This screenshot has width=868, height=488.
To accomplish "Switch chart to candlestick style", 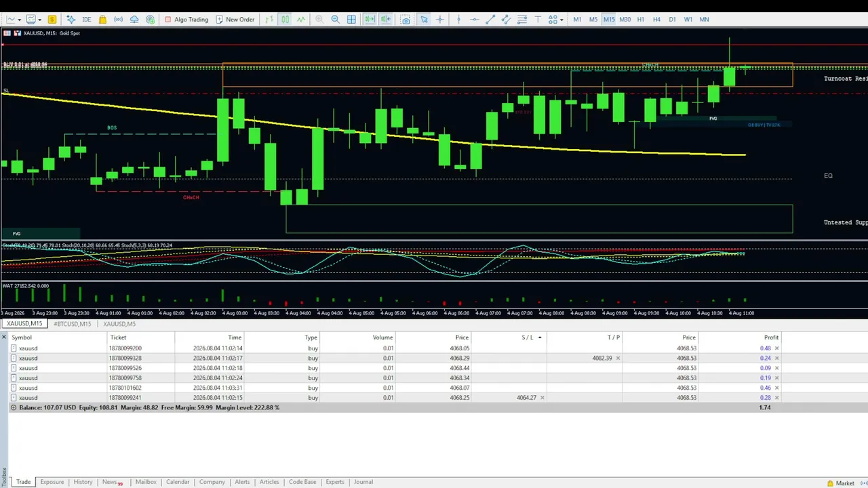I will point(285,19).
